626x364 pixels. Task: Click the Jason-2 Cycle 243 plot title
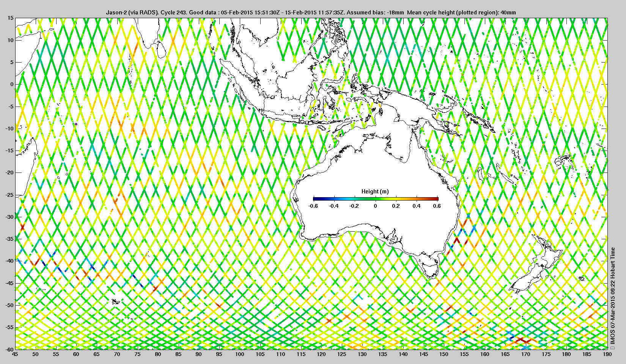point(311,13)
